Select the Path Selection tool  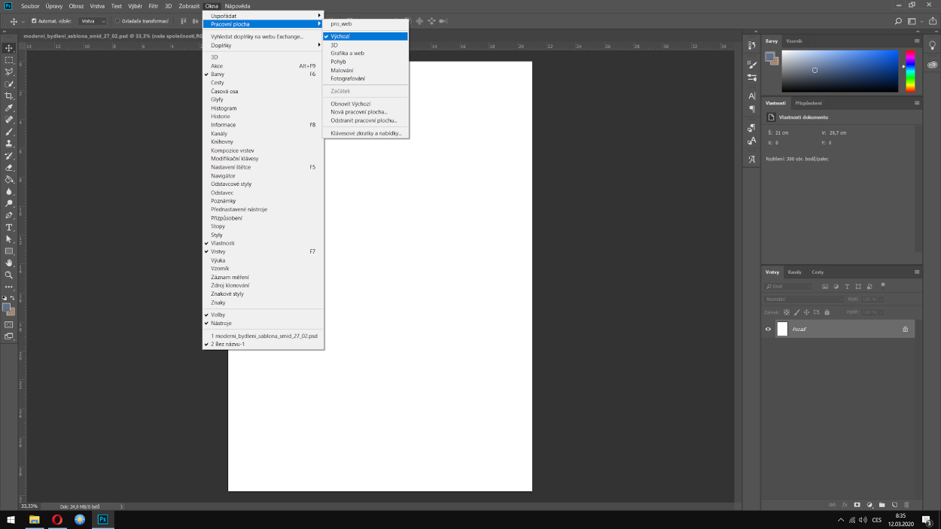point(9,239)
